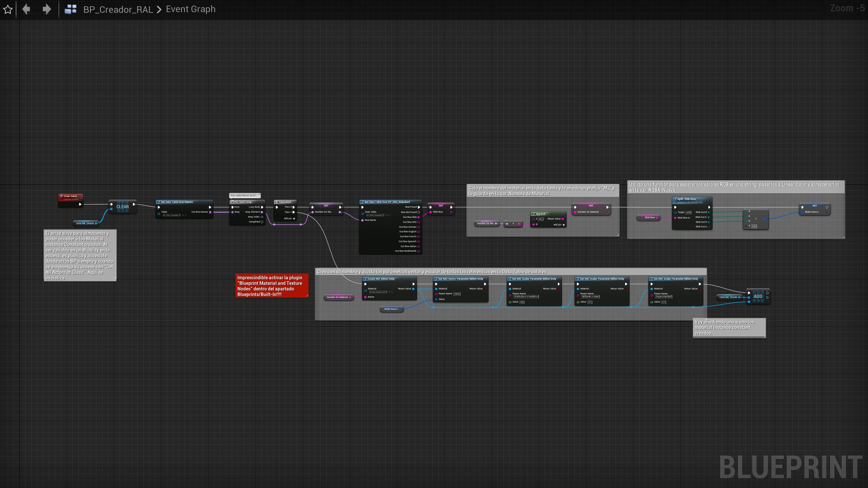Viewport: 868px width, 488px height.
Task: Select the CLEAR array node
Action: (x=123, y=207)
